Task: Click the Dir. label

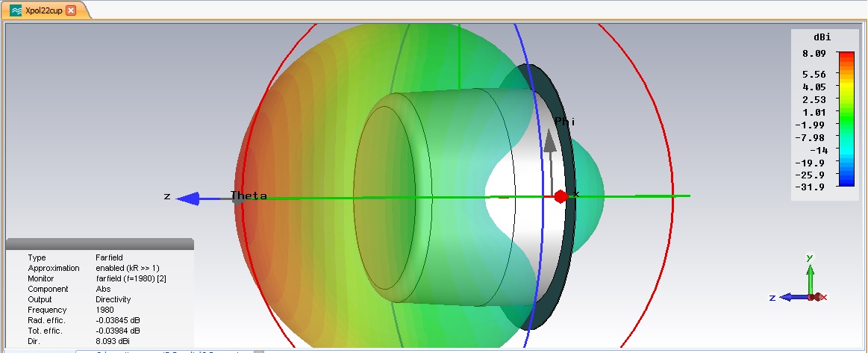Action: tap(34, 342)
